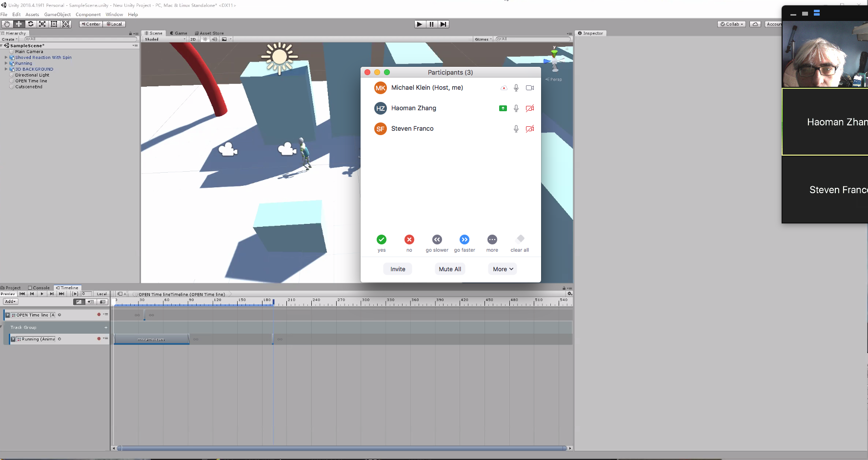Toggle 2D scene view mode

point(193,39)
